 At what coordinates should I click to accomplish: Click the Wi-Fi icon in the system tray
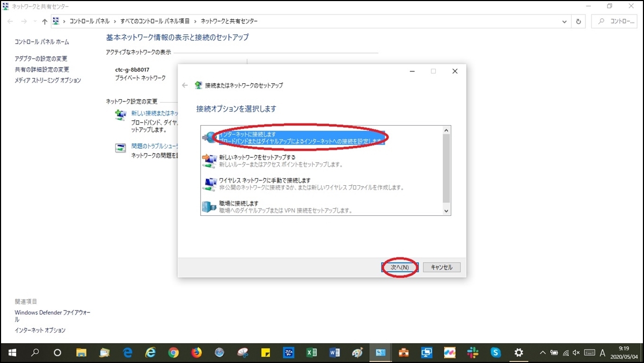pyautogui.click(x=565, y=353)
